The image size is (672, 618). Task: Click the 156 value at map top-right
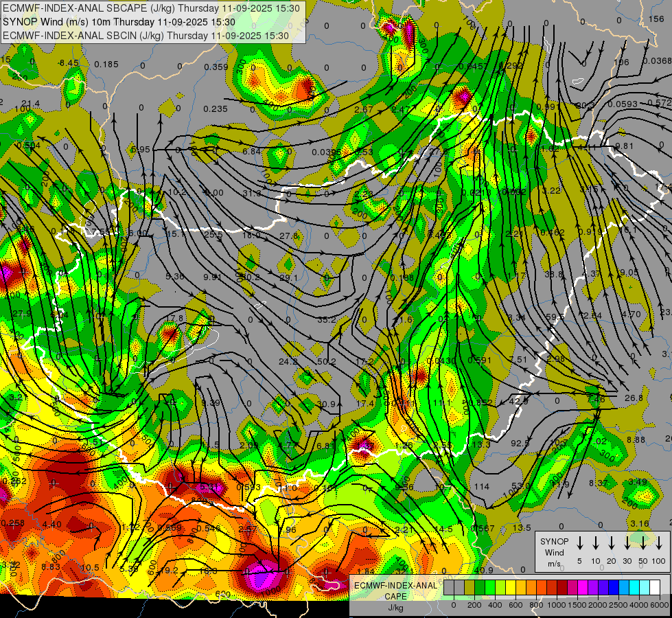pos(656,19)
